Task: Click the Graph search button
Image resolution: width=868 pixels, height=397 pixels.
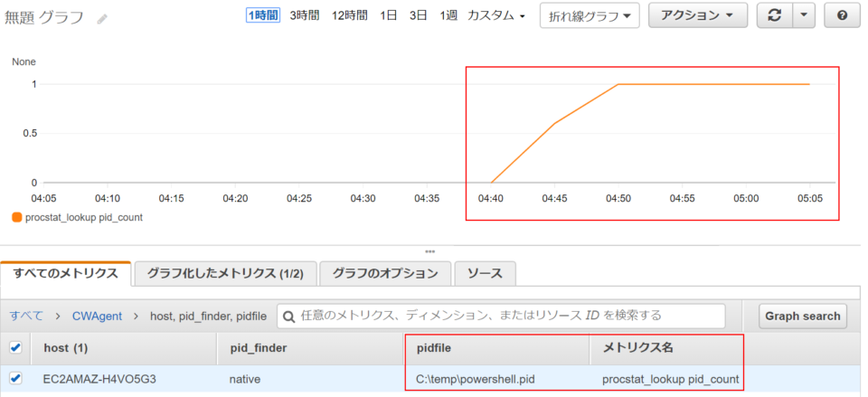Action: (803, 317)
